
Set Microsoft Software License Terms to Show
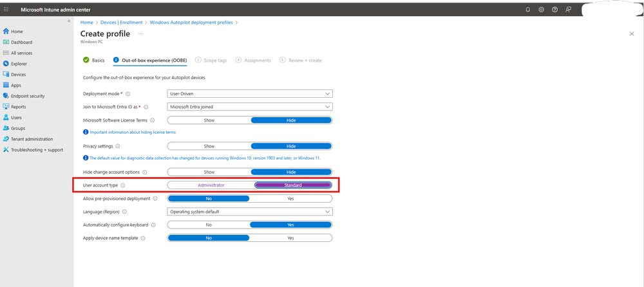pyautogui.click(x=209, y=120)
